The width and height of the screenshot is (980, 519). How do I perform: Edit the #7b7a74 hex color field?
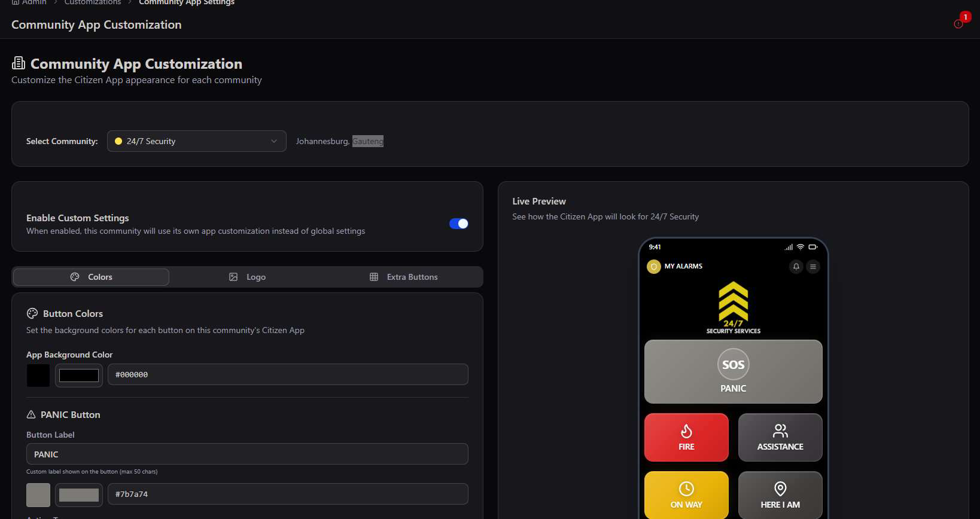click(x=288, y=494)
